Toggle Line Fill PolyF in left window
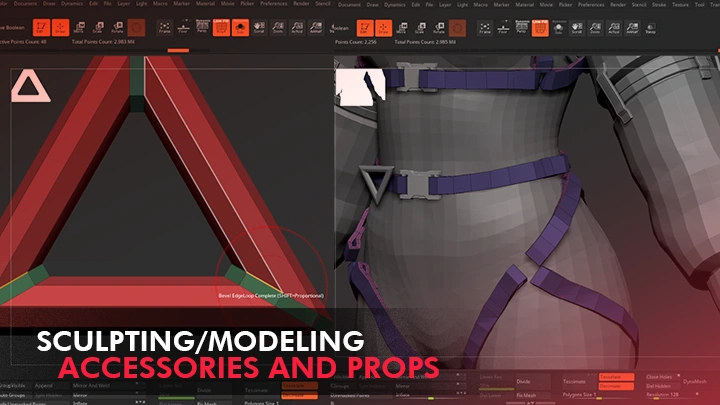The image size is (720, 405). (x=221, y=28)
